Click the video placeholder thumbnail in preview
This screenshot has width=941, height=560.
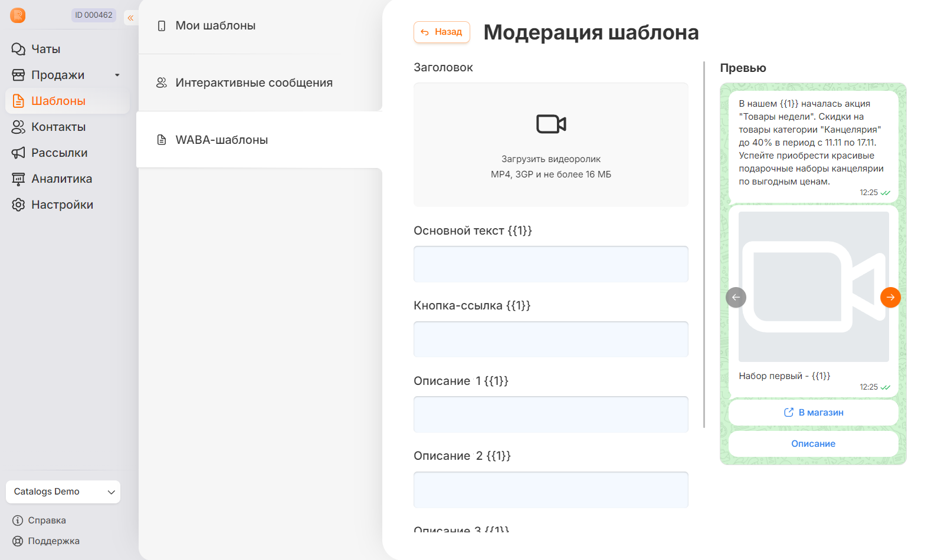814,286
